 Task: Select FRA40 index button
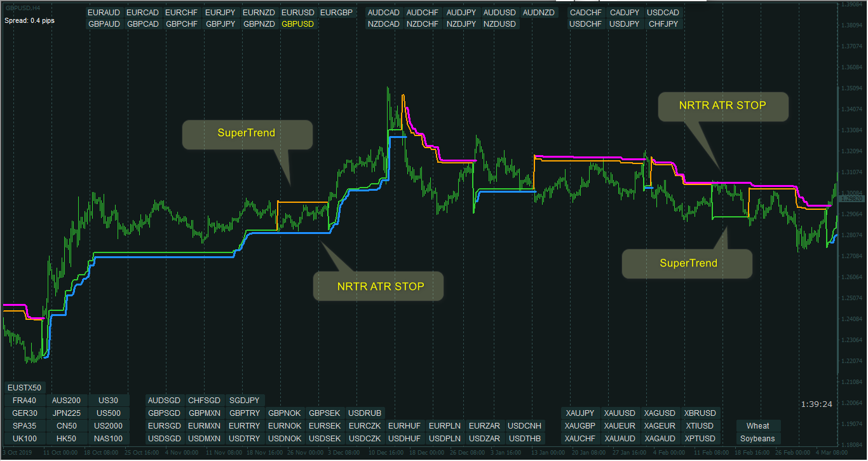pos(25,401)
